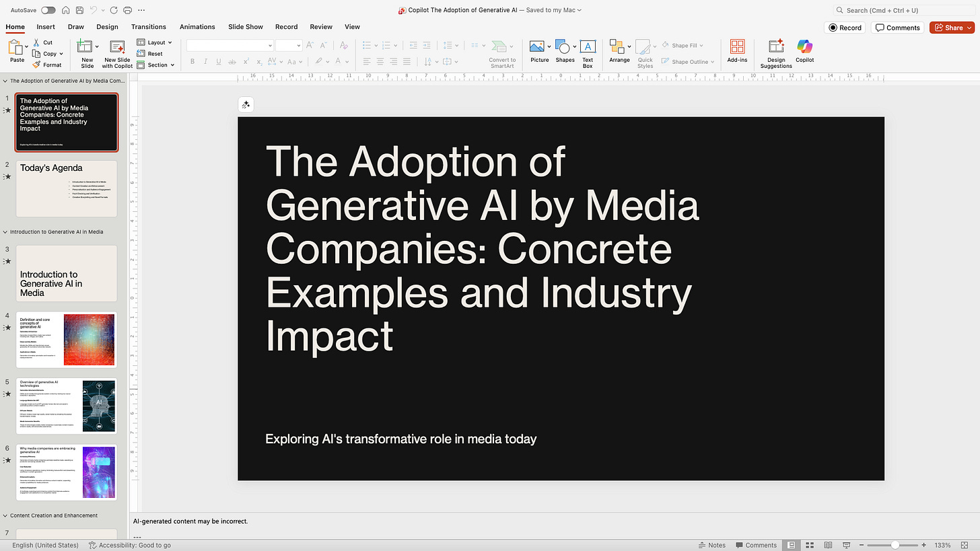
Task: Apply Format painter
Action: pyautogui.click(x=48, y=65)
